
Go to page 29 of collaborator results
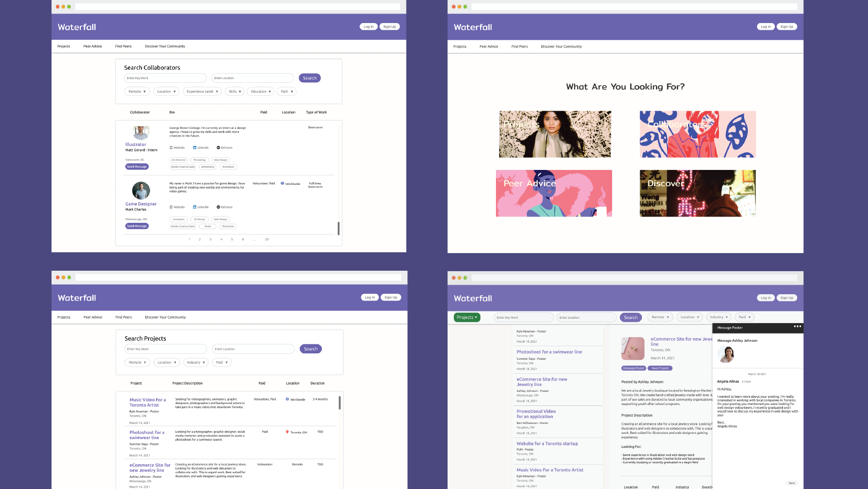point(267,240)
